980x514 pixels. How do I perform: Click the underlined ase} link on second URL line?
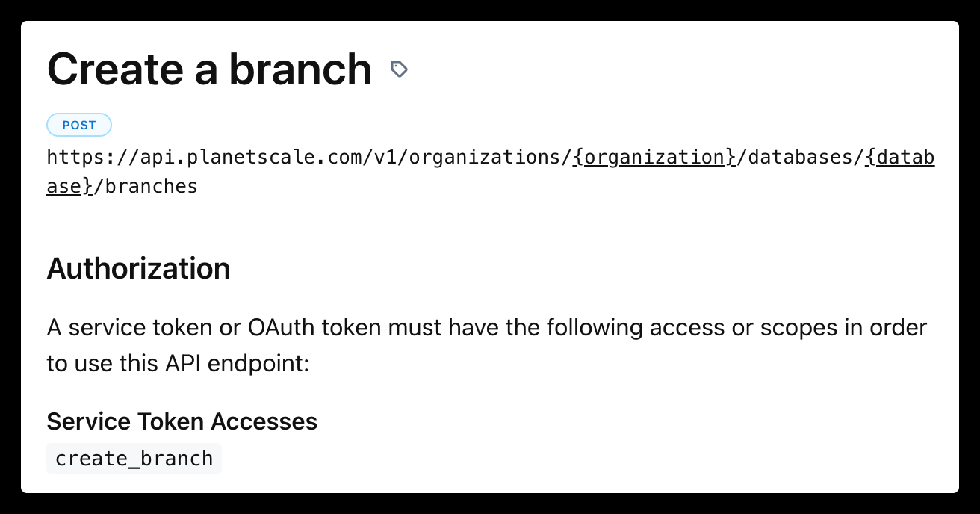(x=69, y=186)
